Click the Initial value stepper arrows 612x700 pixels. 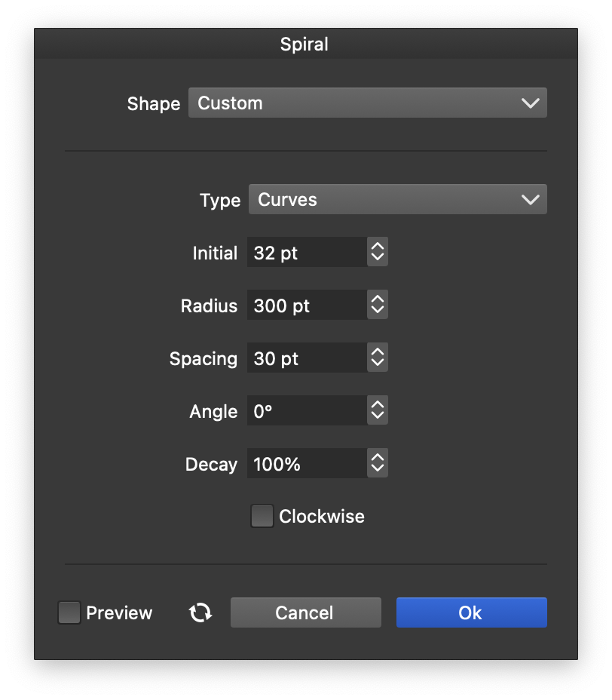point(378,253)
